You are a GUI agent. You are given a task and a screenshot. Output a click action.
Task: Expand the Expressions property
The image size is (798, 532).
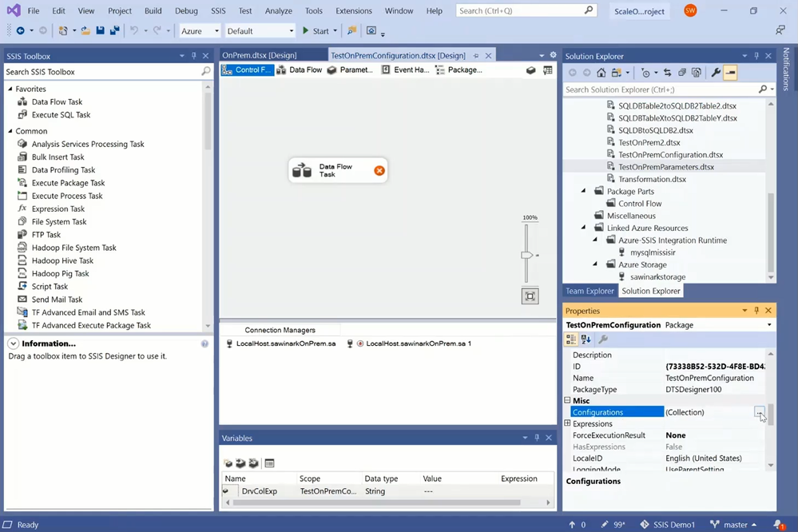click(x=567, y=423)
